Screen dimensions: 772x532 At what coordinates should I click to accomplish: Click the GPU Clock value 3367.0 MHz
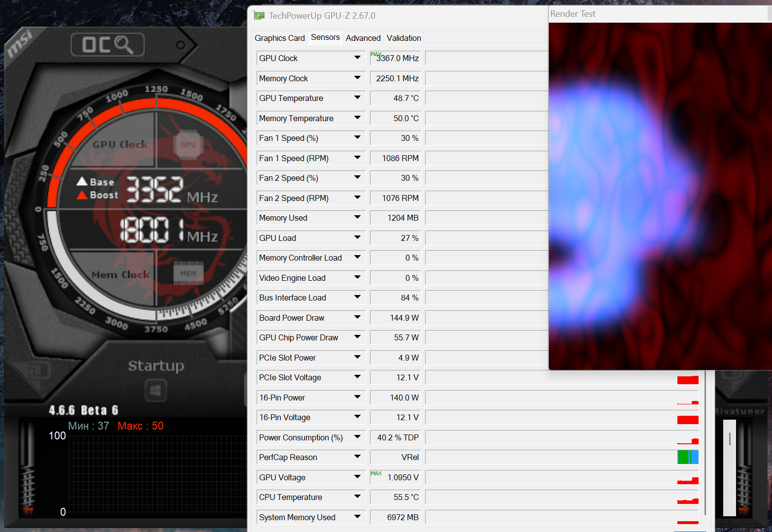(396, 58)
